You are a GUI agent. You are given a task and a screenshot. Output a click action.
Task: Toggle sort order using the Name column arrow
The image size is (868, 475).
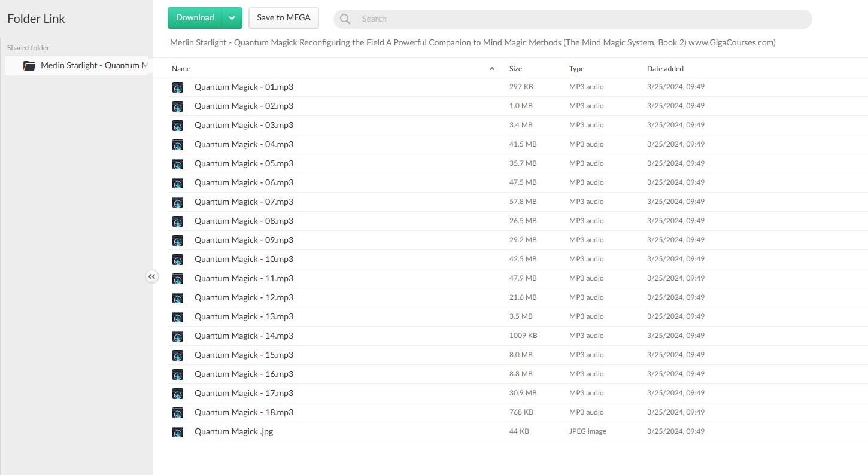[492, 69]
